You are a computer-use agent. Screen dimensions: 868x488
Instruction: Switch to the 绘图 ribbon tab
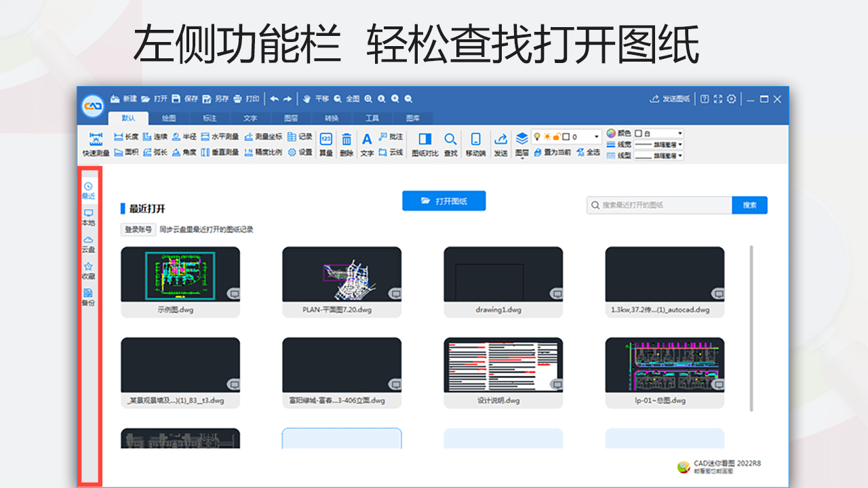click(169, 118)
